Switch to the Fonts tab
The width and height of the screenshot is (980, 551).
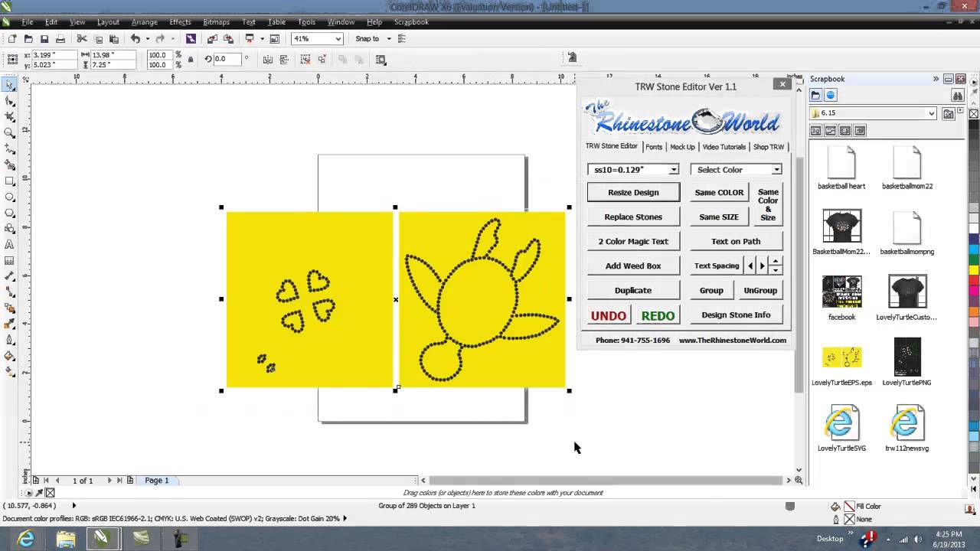(x=654, y=147)
